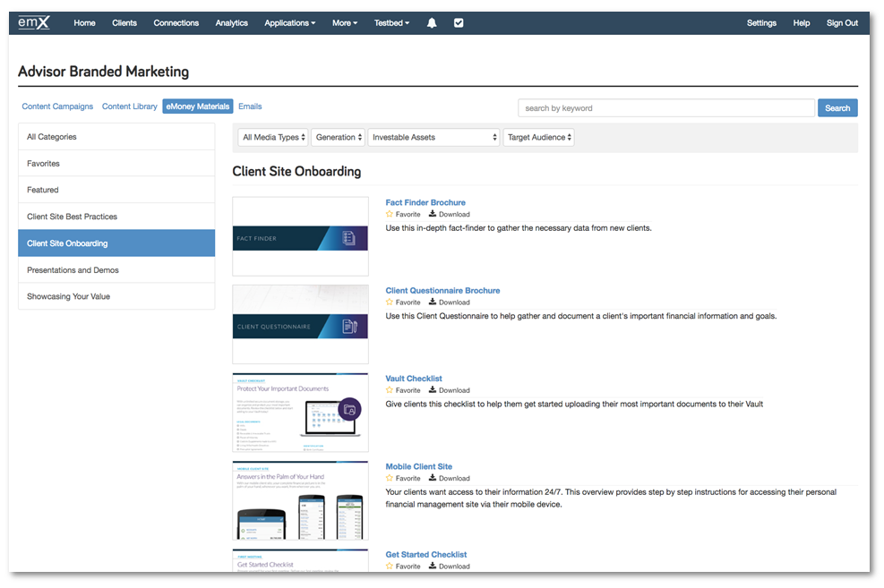This screenshot has width=884, height=588.
Task: Click download icon for Vault Checklist
Action: tap(433, 389)
